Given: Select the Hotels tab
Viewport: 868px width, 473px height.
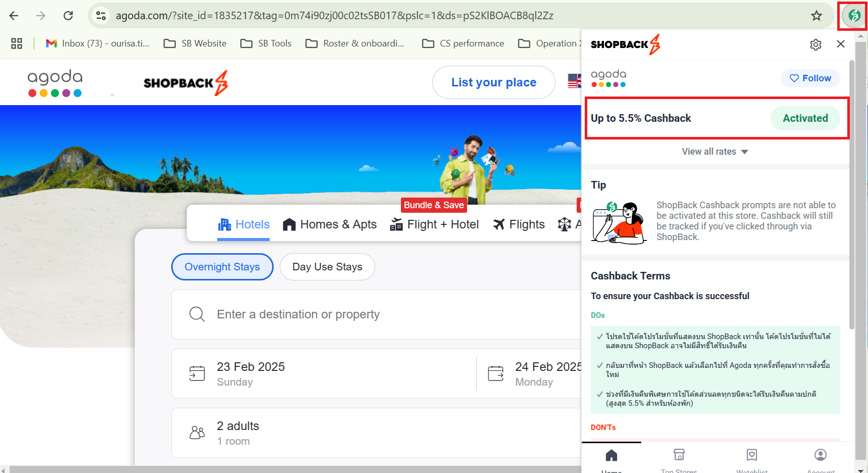Looking at the screenshot, I should click(243, 224).
